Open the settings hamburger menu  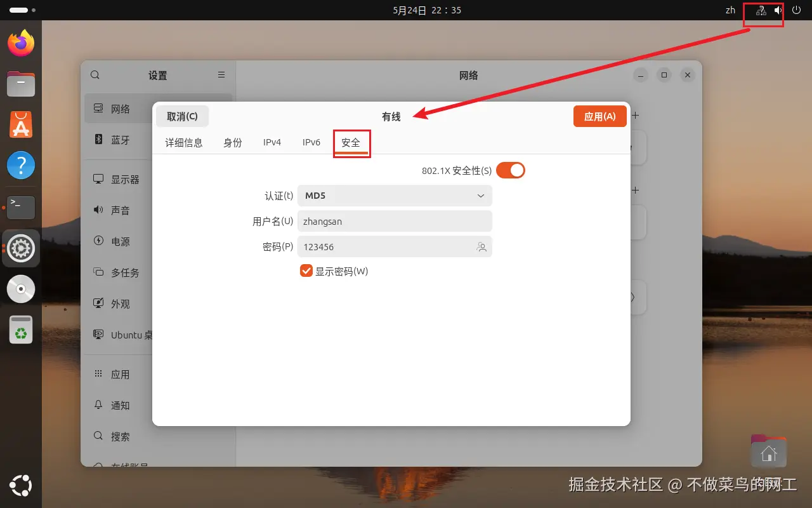click(x=221, y=75)
